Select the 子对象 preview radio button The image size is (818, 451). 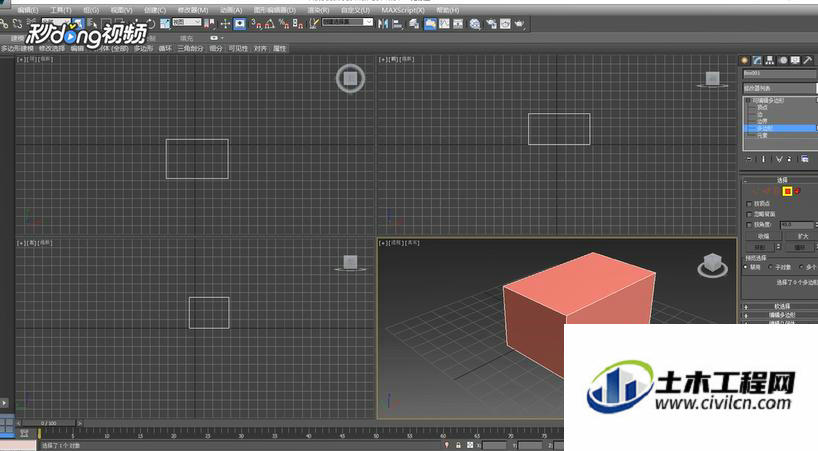(x=770, y=267)
